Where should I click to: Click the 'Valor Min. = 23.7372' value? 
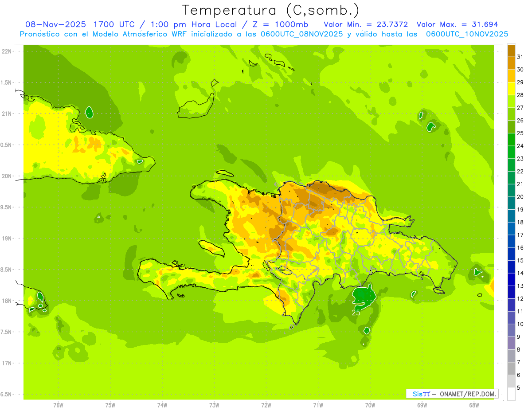[x=366, y=24]
